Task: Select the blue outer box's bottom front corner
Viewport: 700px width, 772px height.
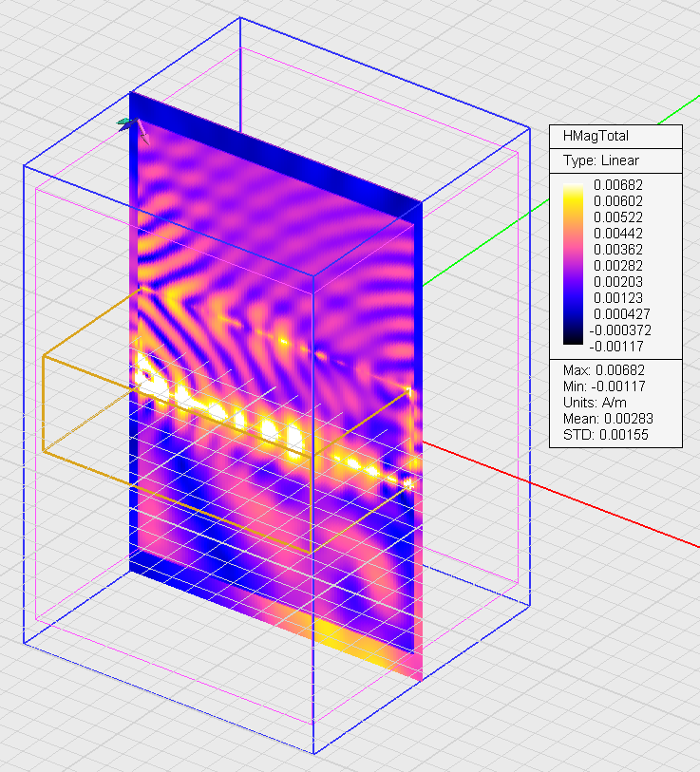Action: (x=312, y=754)
